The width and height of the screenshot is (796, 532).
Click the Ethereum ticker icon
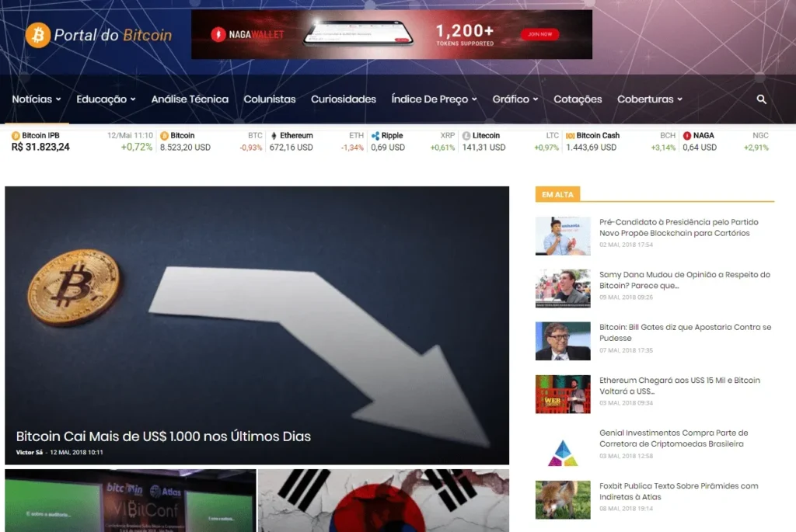(274, 136)
